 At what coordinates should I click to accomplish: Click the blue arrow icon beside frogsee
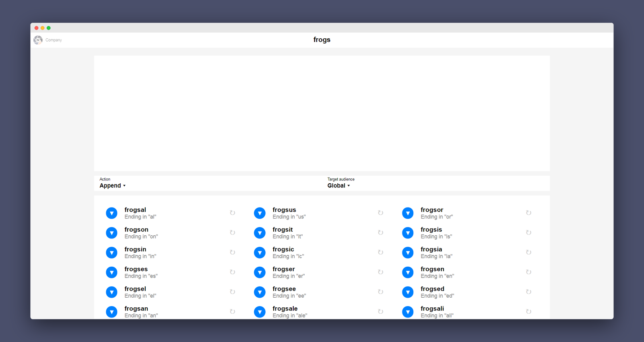point(260,292)
